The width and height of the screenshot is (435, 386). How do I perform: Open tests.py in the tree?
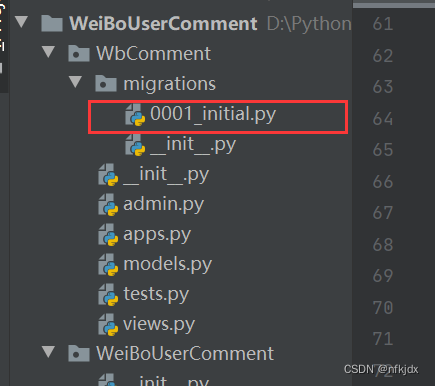pyautogui.click(x=156, y=295)
